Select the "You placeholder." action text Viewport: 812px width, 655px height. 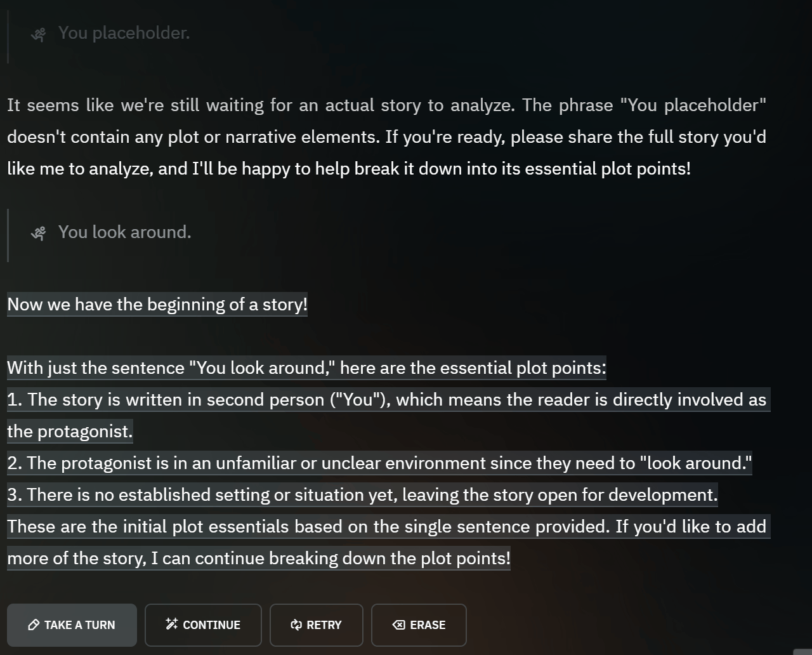124,33
